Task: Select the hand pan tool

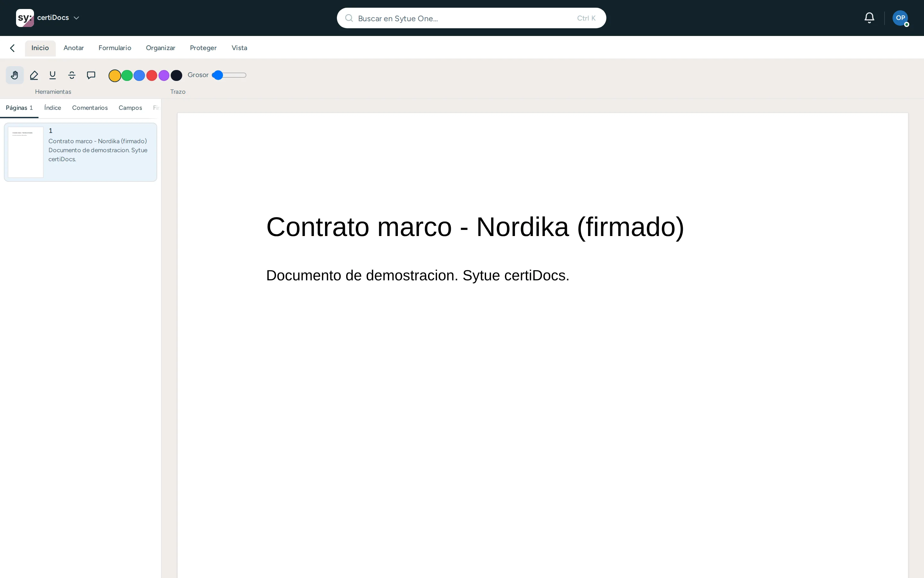Action: tap(14, 75)
